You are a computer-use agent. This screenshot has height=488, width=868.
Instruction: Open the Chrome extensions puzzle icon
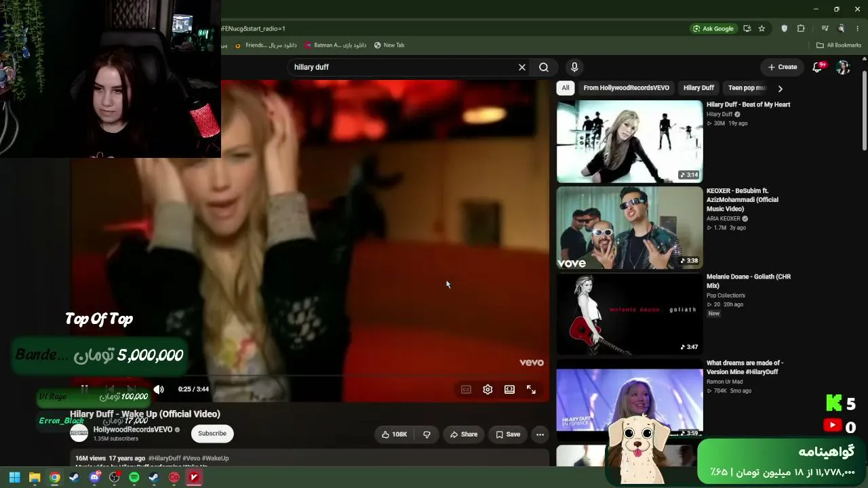tap(801, 28)
